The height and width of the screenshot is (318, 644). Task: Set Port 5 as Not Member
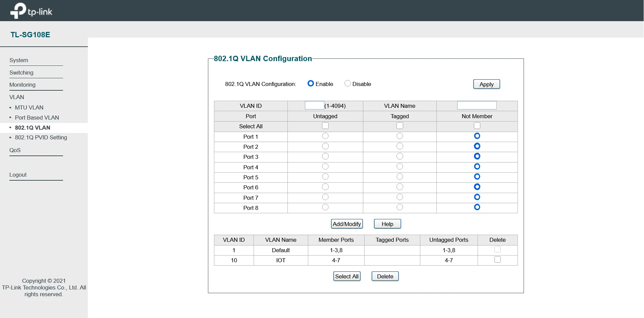point(477,177)
